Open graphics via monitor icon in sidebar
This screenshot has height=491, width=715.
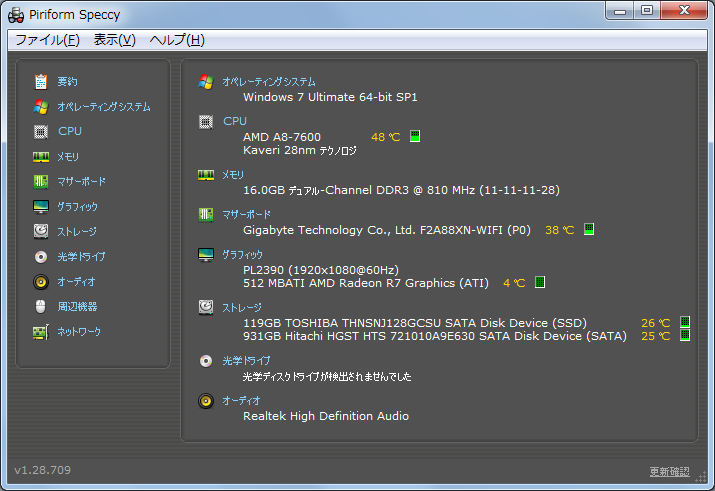41,206
